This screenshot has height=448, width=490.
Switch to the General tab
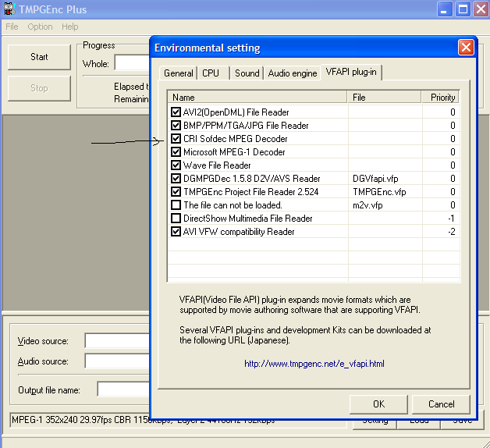point(179,73)
